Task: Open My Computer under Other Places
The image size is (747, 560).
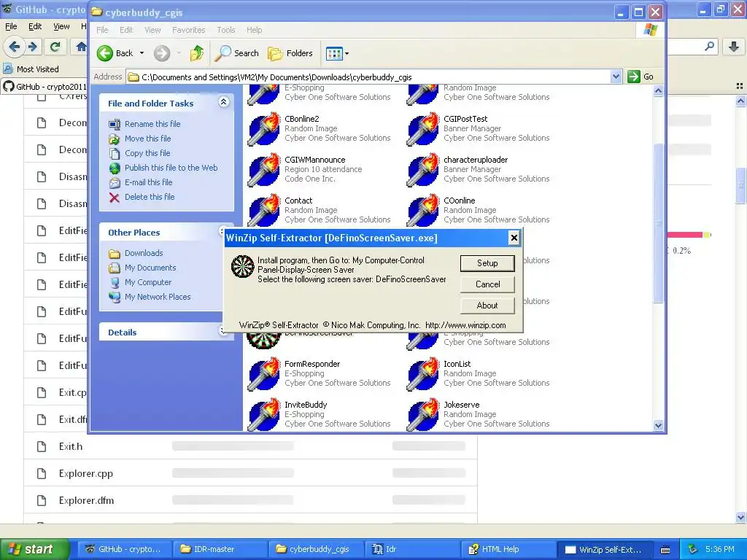Action: tap(148, 282)
